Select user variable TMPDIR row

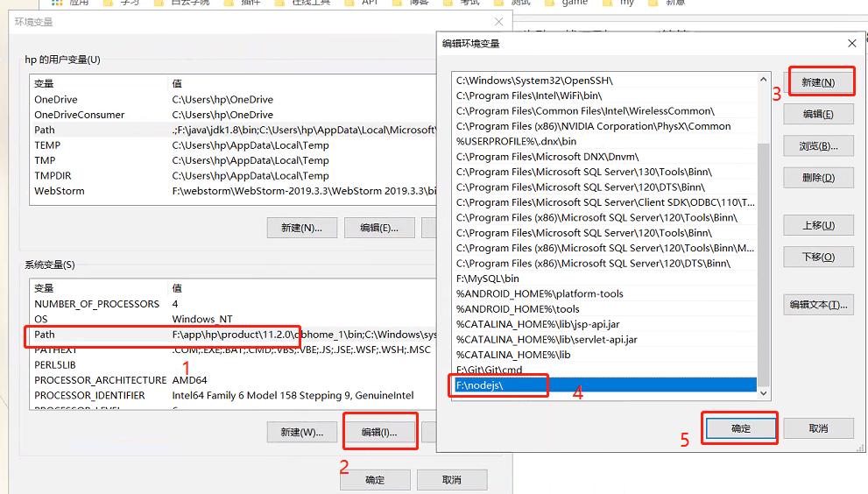233,175
